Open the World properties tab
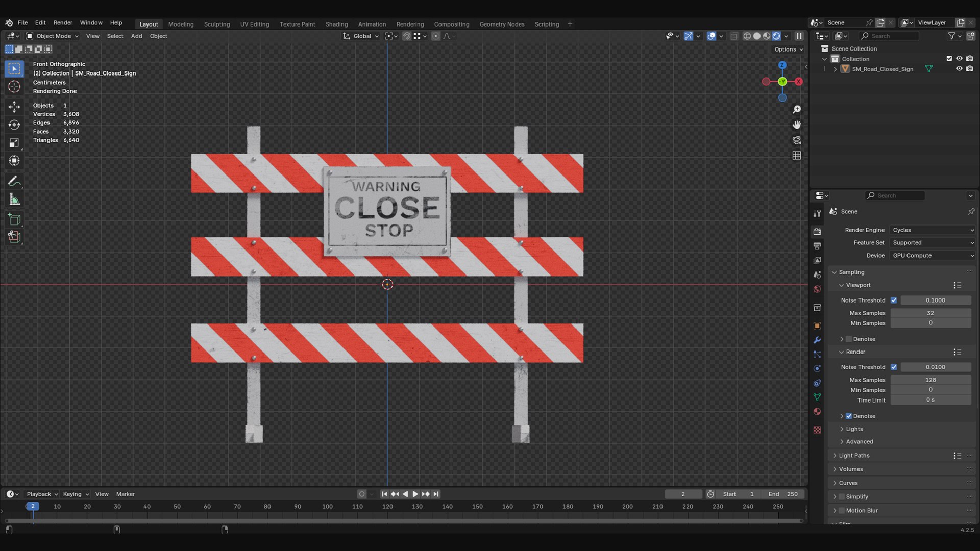The height and width of the screenshot is (551, 980). pos(817,289)
